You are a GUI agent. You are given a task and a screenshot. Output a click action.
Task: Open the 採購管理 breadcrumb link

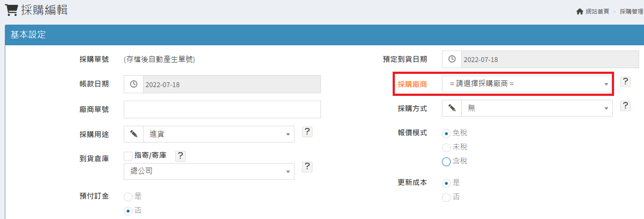point(631,11)
